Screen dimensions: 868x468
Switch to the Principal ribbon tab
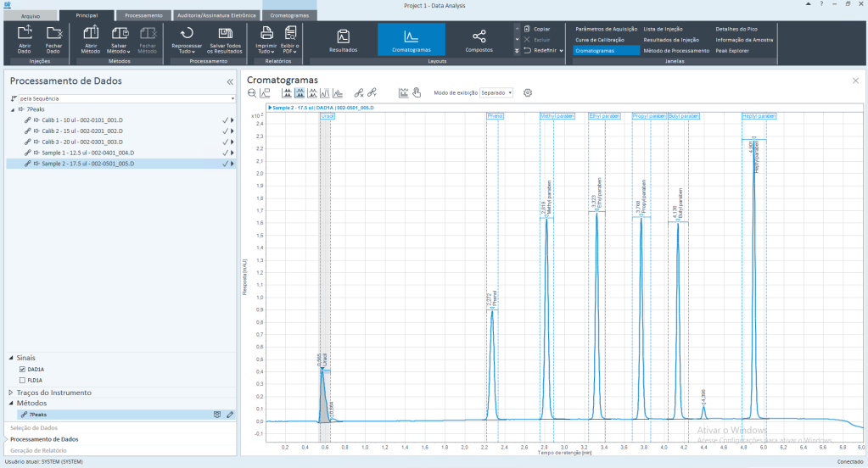87,15
